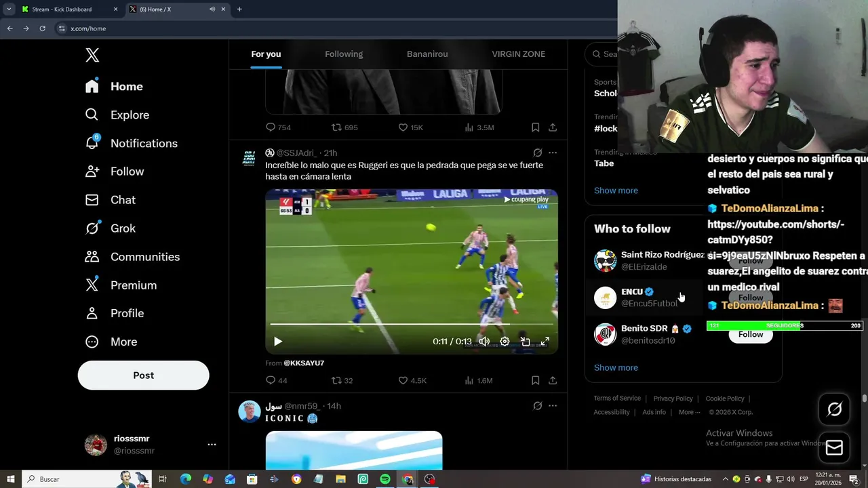Show more Who to follow suggestions
868x488 pixels.
[616, 367]
